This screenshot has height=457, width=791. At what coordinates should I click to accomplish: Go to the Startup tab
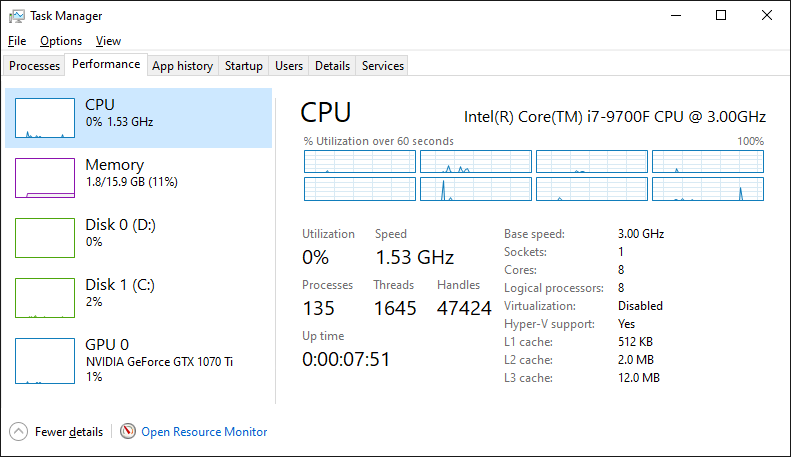243,66
